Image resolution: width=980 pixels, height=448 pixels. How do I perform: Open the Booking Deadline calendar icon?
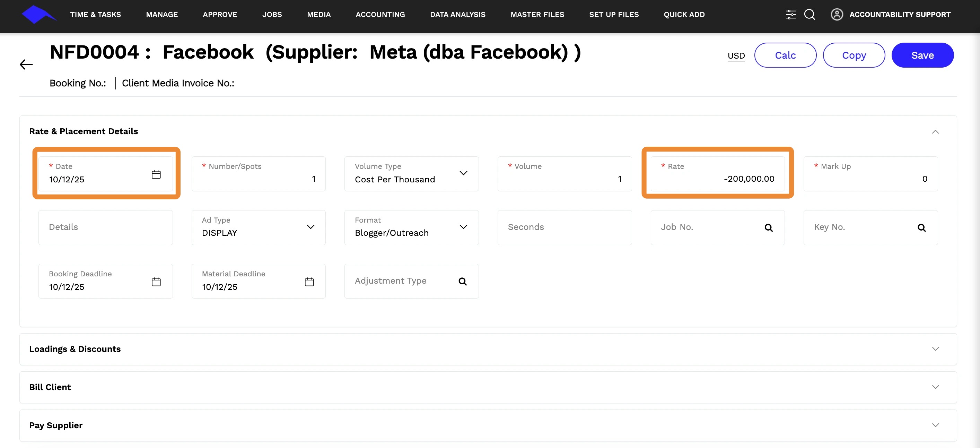point(156,282)
